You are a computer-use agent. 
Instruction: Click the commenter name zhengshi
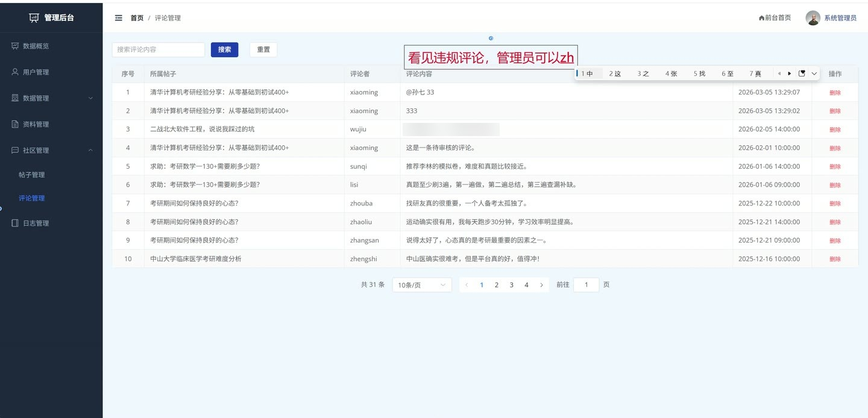pos(363,259)
